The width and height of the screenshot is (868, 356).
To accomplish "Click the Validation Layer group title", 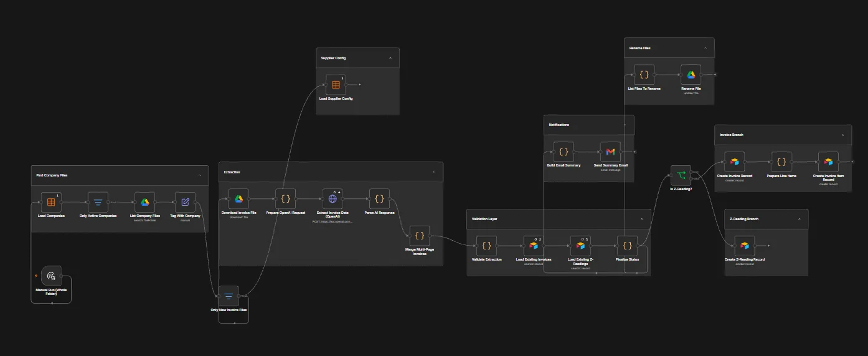I will (x=484, y=219).
